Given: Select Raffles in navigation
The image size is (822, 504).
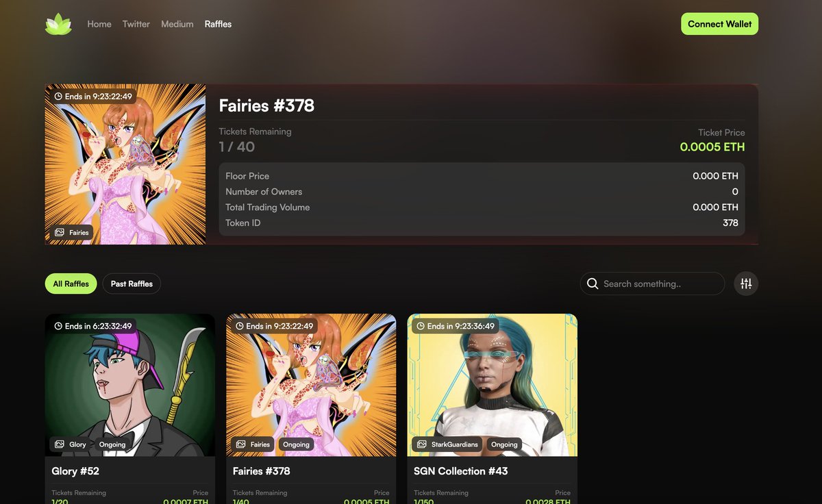Looking at the screenshot, I should [x=219, y=24].
